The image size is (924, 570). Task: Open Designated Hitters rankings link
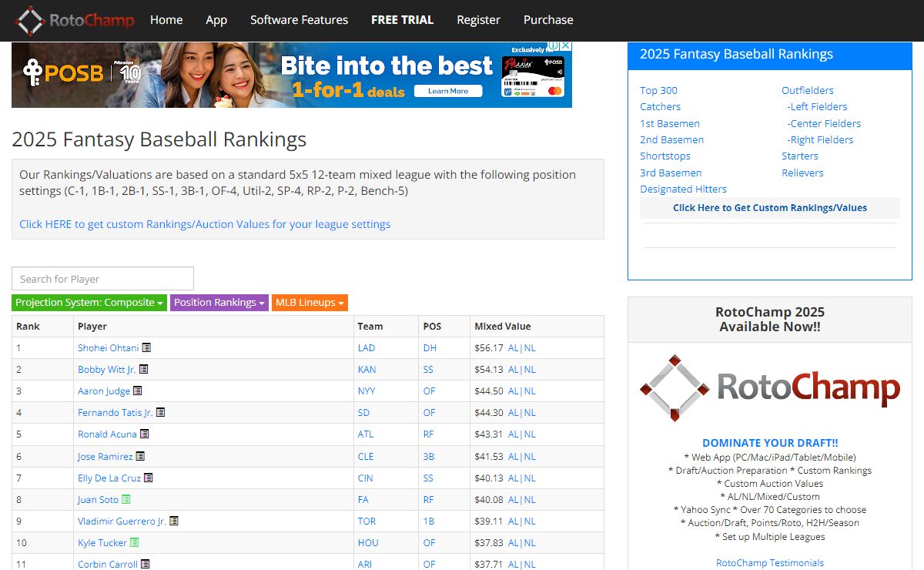point(684,189)
